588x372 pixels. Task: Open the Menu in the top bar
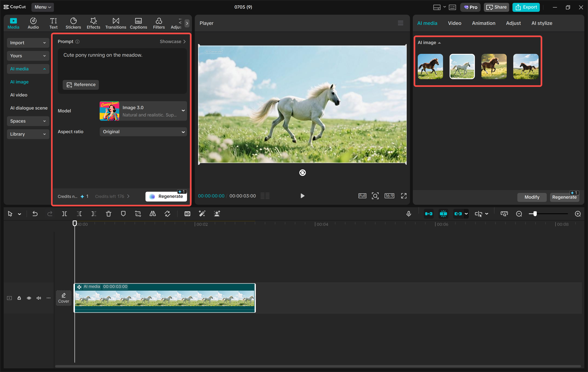pos(42,7)
